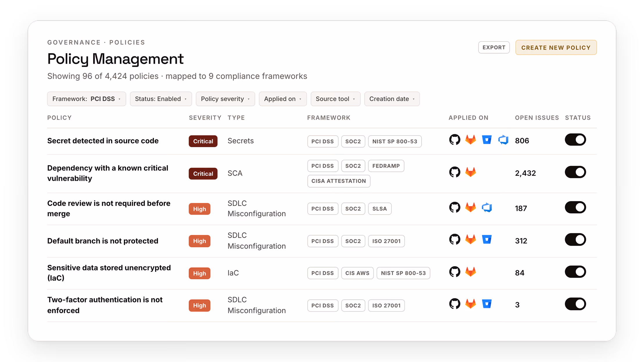This screenshot has width=644, height=362.
Task: Click GitHub icon in Dependency vulnerability row
Action: 455,172
